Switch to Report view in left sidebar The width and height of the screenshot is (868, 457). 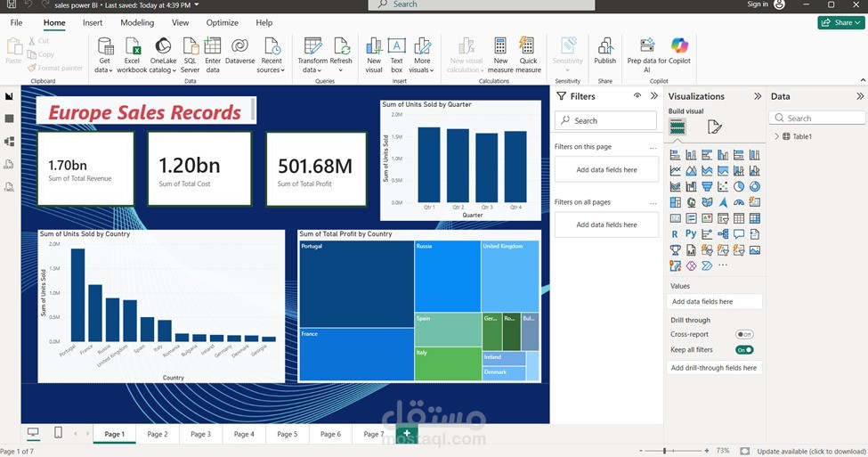click(9, 96)
